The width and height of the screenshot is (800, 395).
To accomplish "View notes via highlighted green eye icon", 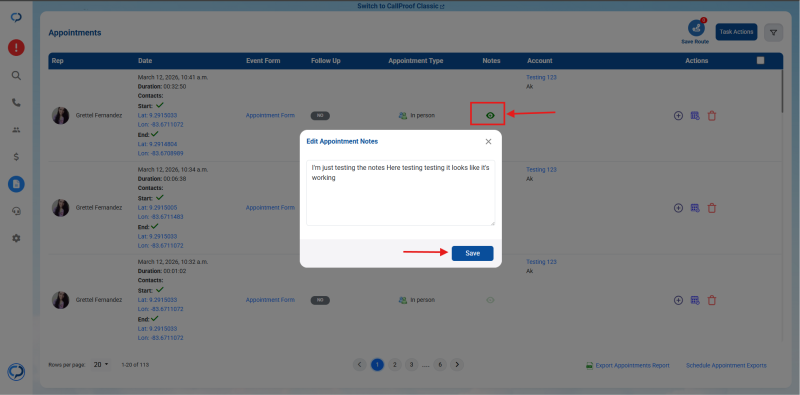I will coord(490,115).
